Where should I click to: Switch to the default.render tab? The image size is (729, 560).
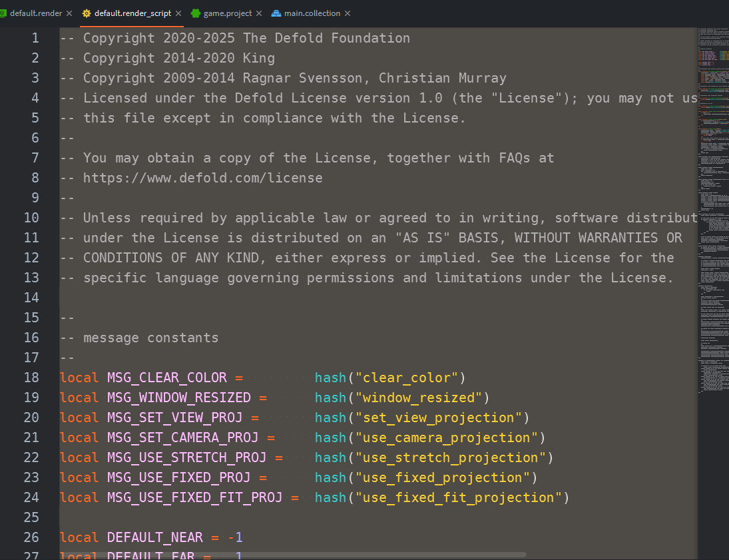point(35,13)
